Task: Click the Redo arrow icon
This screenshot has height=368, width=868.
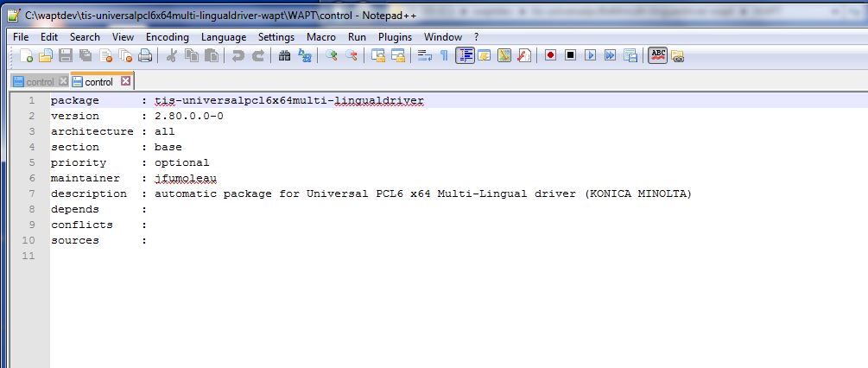Action: coord(258,55)
